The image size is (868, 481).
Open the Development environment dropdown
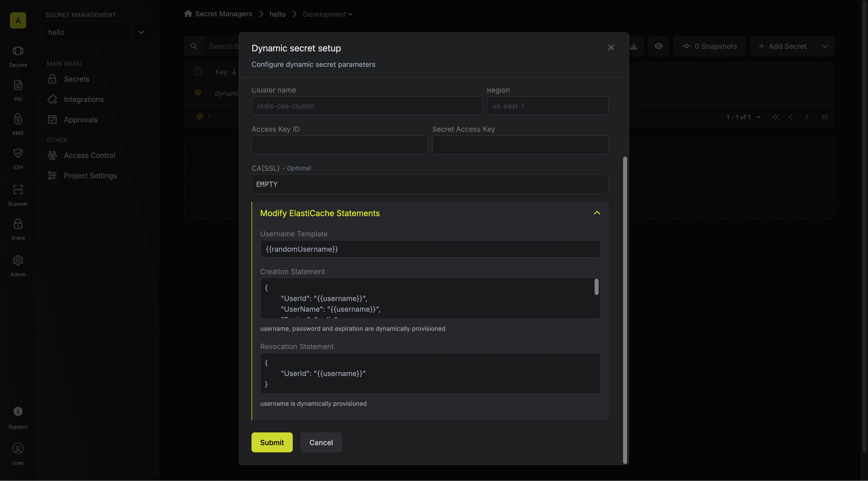327,14
